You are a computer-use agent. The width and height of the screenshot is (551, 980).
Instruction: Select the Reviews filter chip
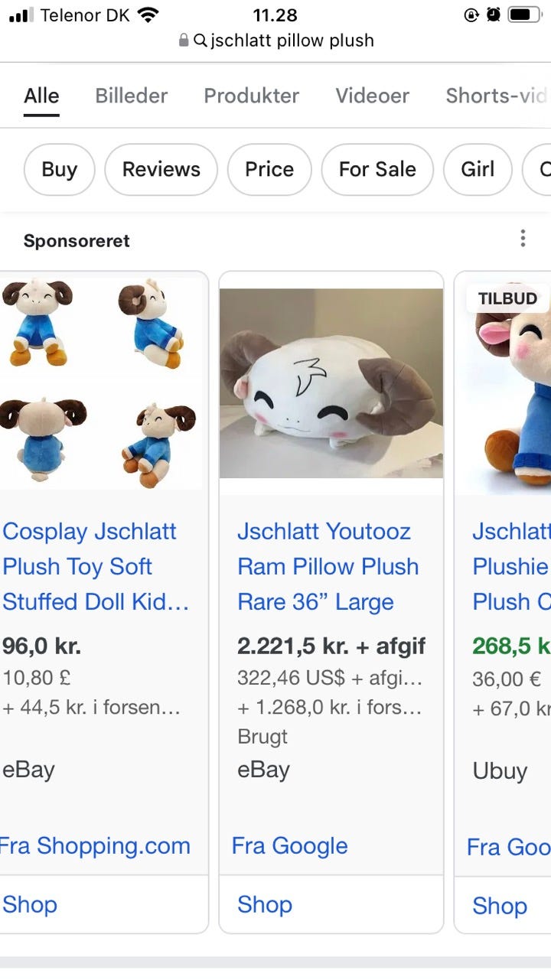(161, 169)
